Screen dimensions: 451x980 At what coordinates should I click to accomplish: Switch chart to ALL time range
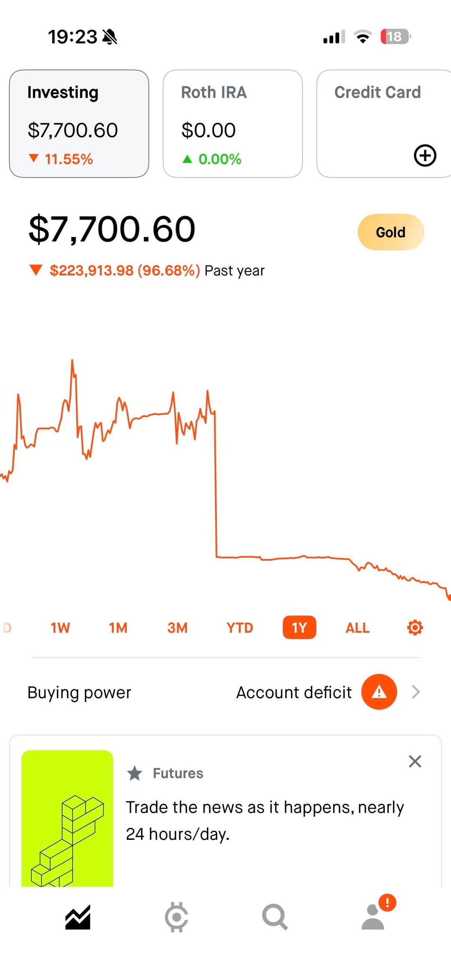(x=357, y=628)
